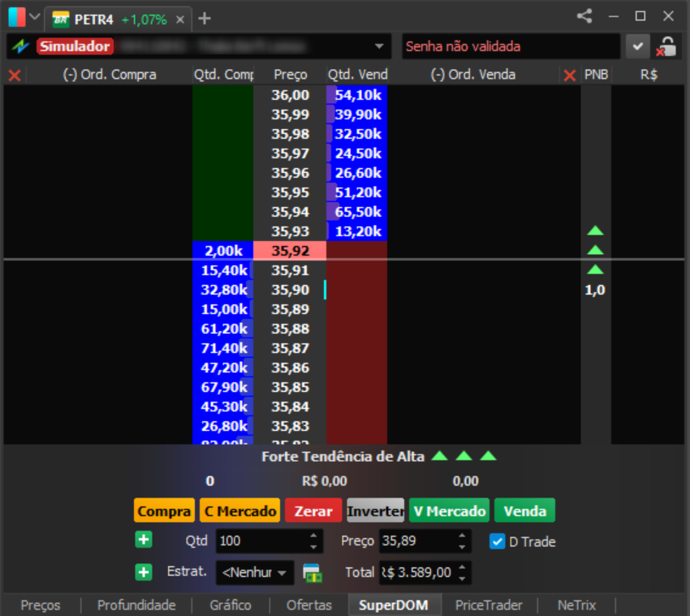Switch to the Ofertas tab

(x=309, y=605)
